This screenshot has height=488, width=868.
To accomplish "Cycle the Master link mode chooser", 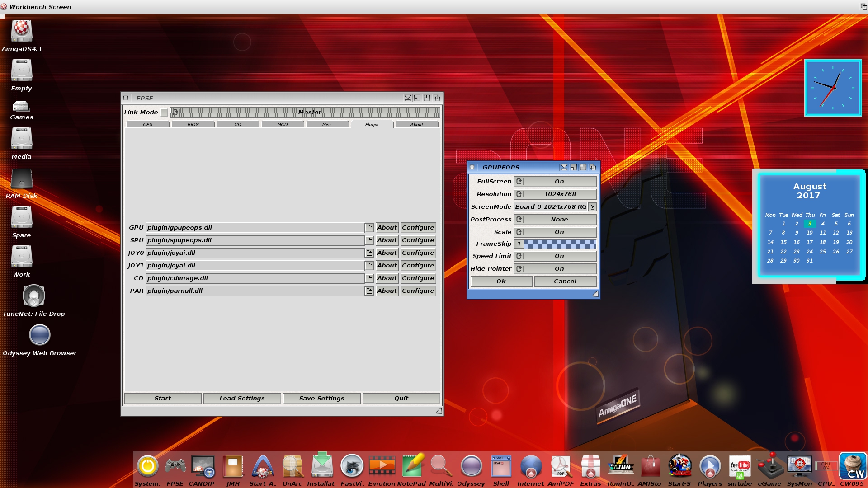I will 305,112.
